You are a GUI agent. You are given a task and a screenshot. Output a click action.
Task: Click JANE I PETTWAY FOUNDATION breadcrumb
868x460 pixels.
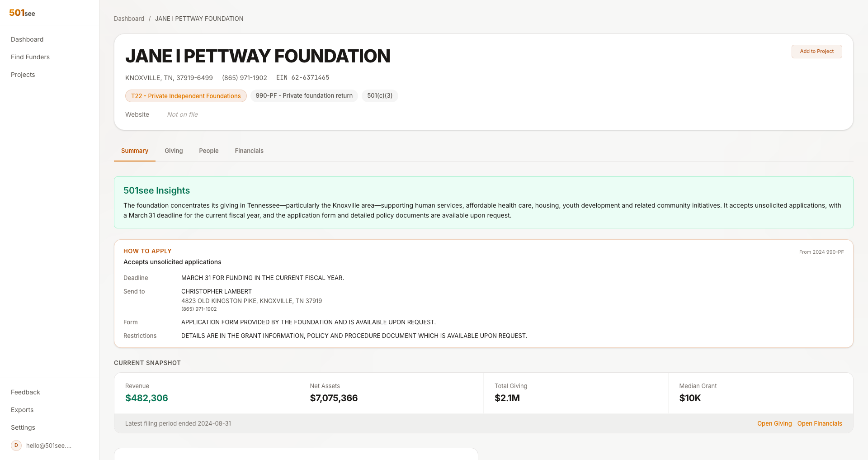pyautogui.click(x=199, y=19)
